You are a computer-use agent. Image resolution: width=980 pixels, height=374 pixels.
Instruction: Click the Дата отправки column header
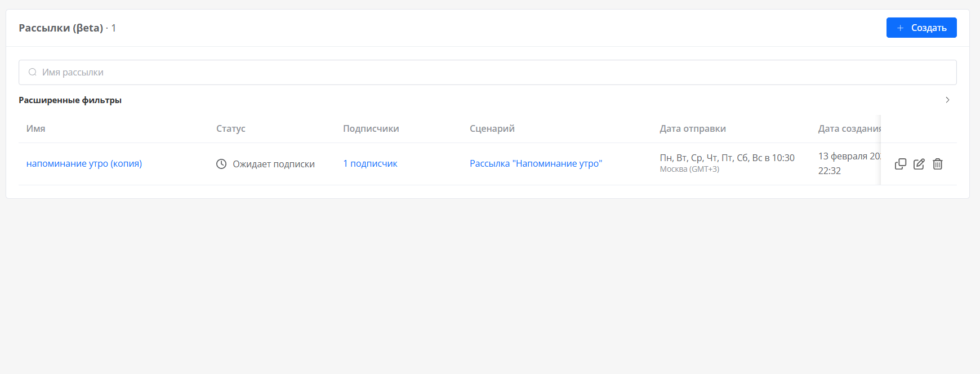pos(692,128)
